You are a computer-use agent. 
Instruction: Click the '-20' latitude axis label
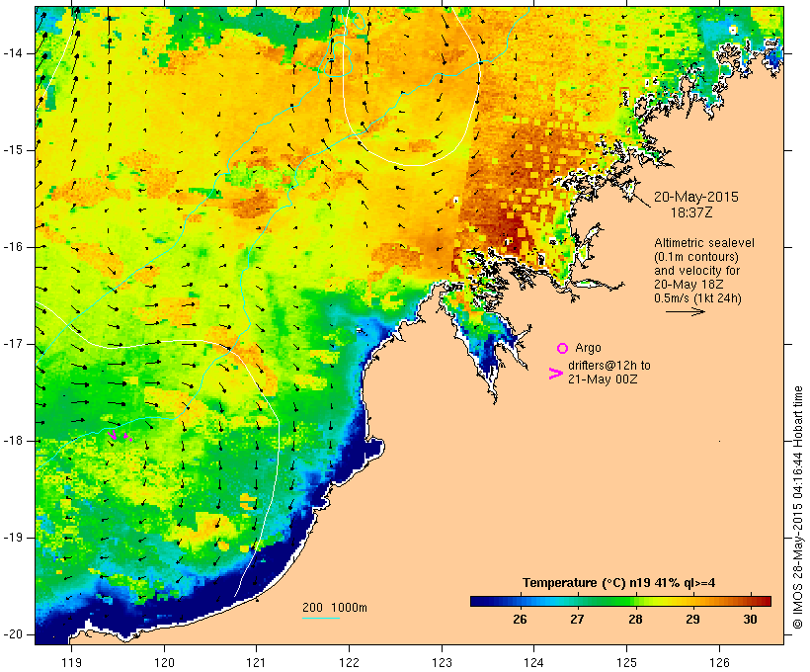(13, 634)
